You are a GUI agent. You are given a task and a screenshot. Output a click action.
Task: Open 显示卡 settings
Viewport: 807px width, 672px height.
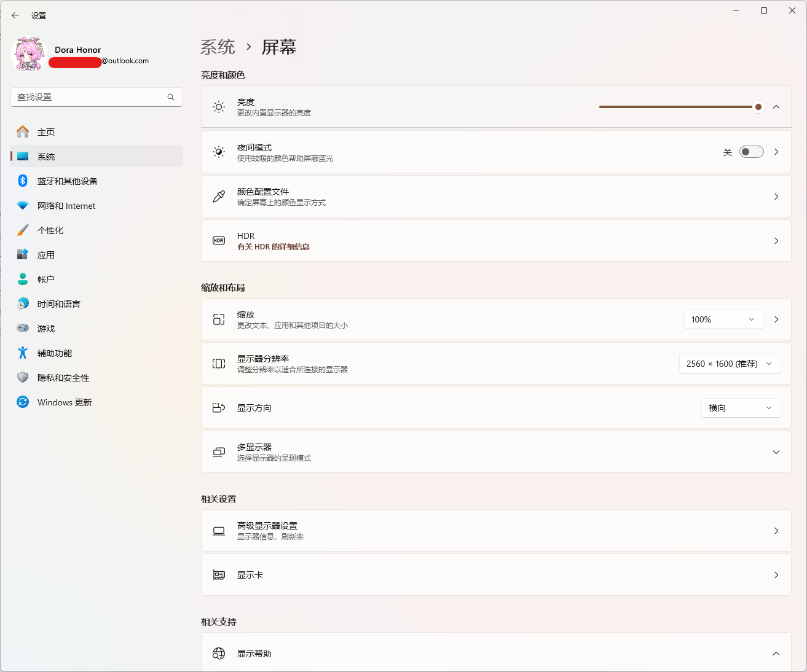(495, 574)
